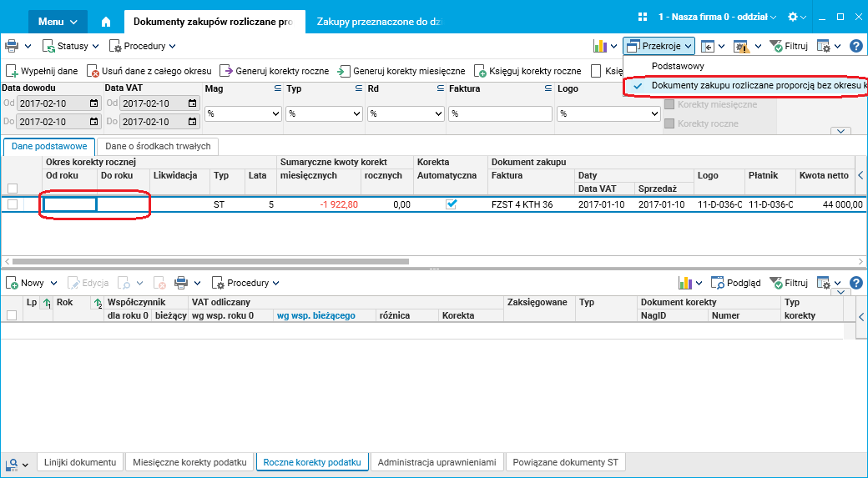
Task: Select the FZST 4 KTH 36 row checkbox
Action: click(x=13, y=204)
